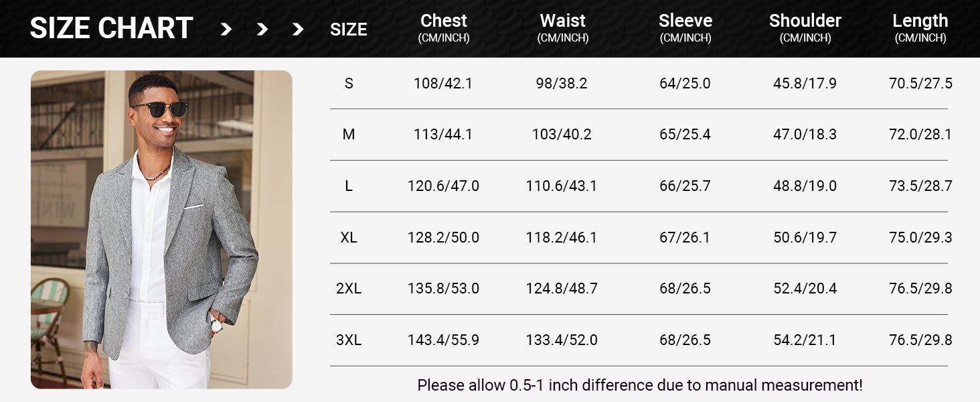Choose the 2XL size label
This screenshot has width=980, height=402.
coord(349,289)
